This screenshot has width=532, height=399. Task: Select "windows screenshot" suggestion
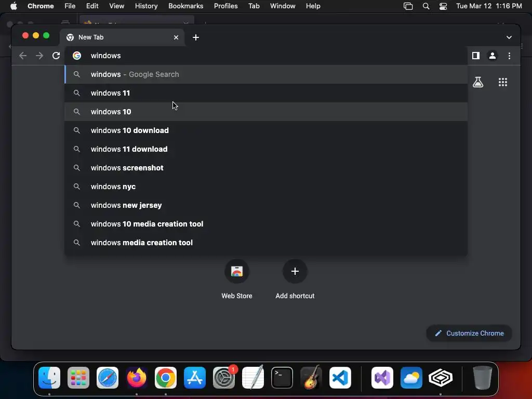click(x=266, y=168)
